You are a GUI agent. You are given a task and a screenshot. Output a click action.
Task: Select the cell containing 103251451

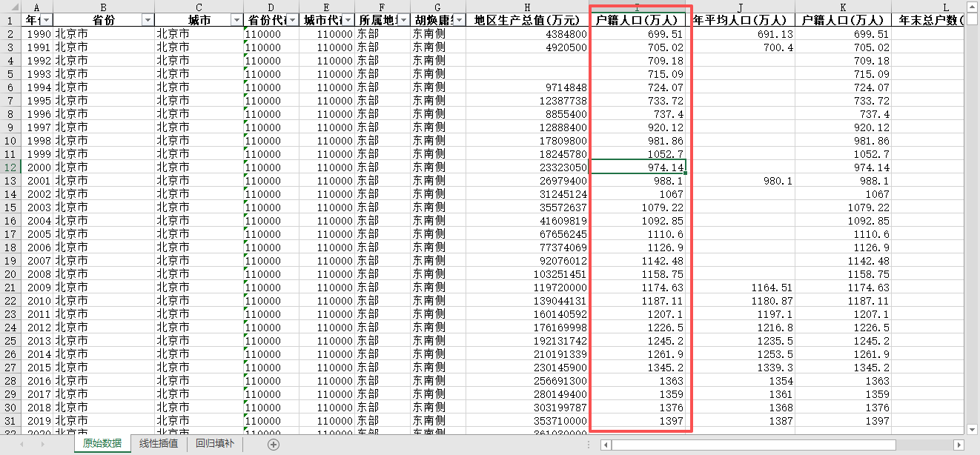[527, 274]
